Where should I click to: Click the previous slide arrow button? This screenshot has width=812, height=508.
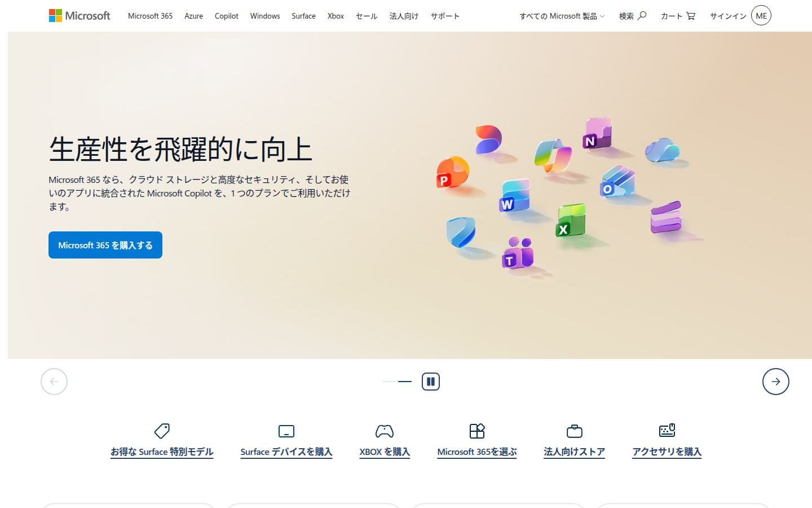tap(54, 382)
